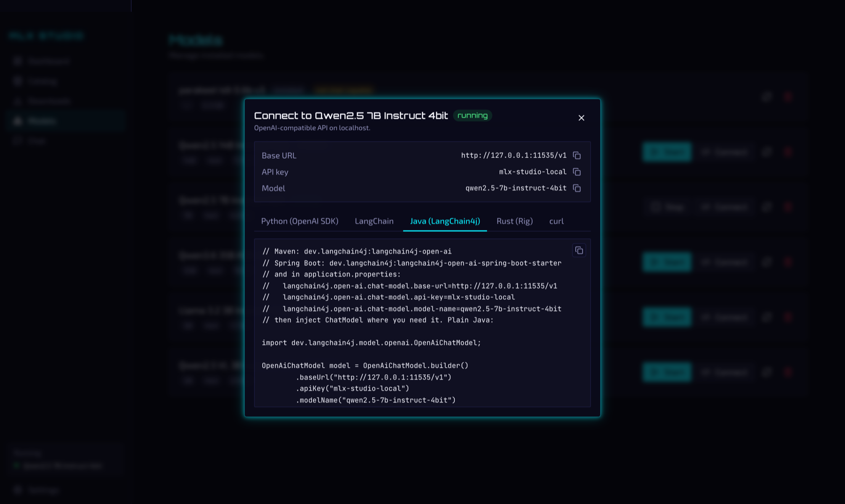Copy the Java code snippet
The image size is (845, 504).
579,250
